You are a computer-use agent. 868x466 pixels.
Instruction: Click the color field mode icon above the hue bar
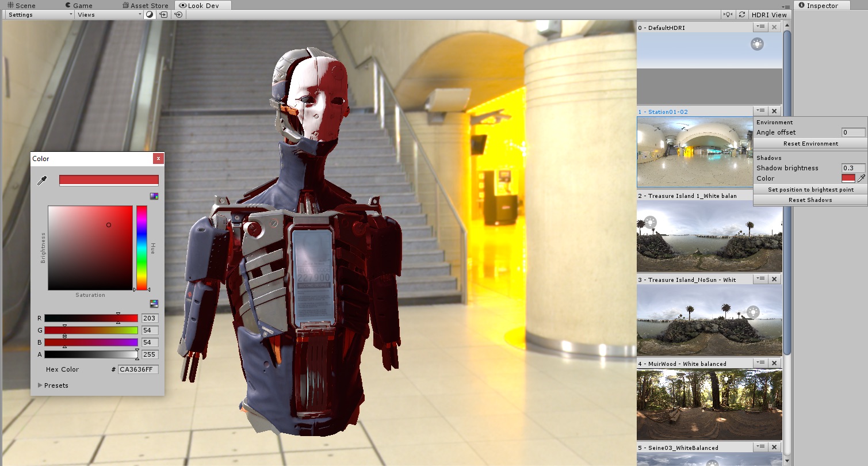(154, 196)
